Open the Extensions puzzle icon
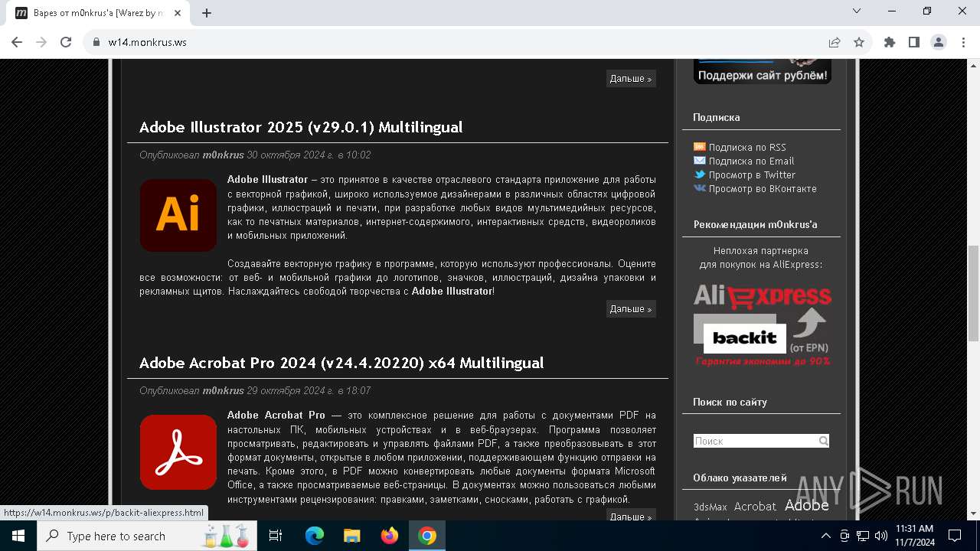Image resolution: width=980 pixels, height=551 pixels. pyautogui.click(x=890, y=42)
